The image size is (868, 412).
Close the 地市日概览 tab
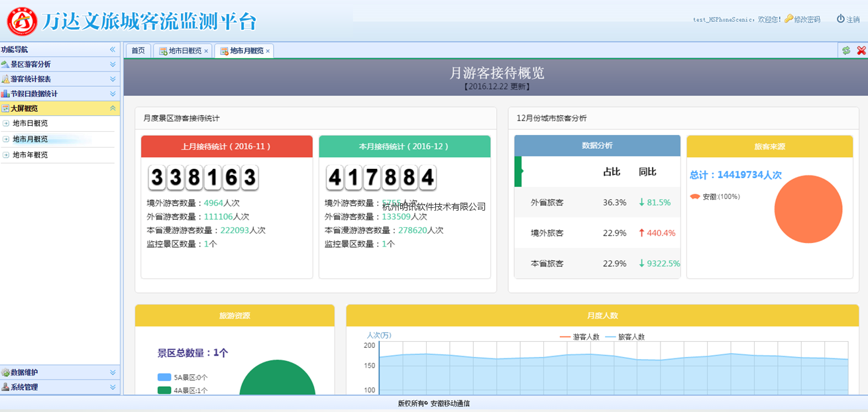(x=206, y=51)
